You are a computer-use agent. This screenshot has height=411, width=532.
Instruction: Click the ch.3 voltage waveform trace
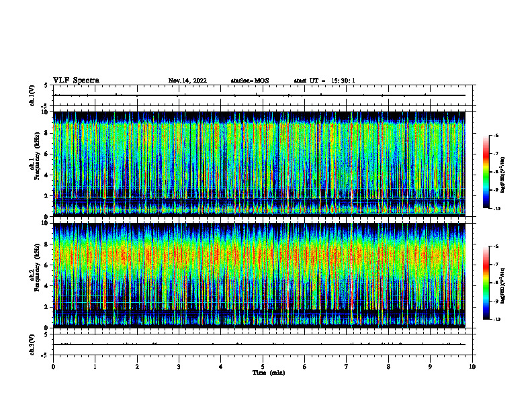tap(259, 345)
